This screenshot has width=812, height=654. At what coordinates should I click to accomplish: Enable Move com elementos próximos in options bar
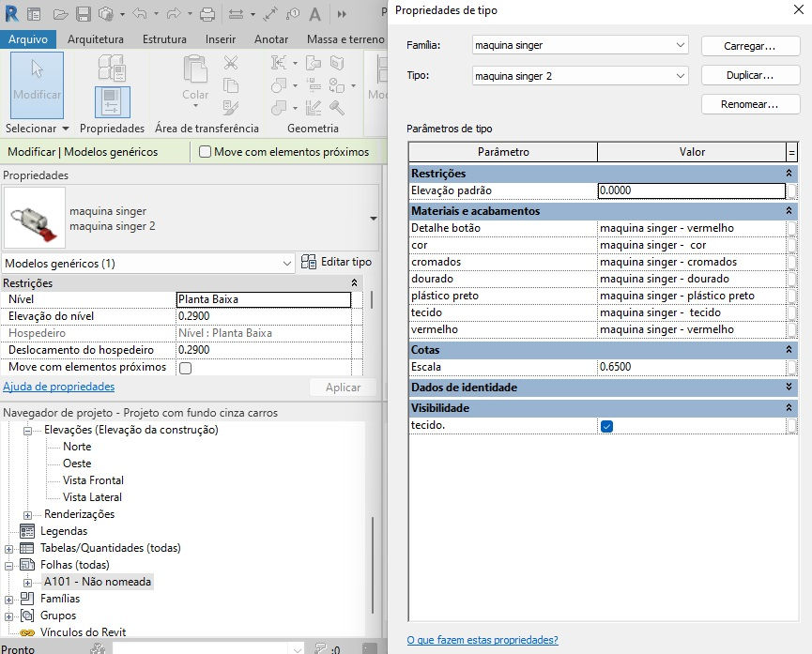(x=205, y=152)
